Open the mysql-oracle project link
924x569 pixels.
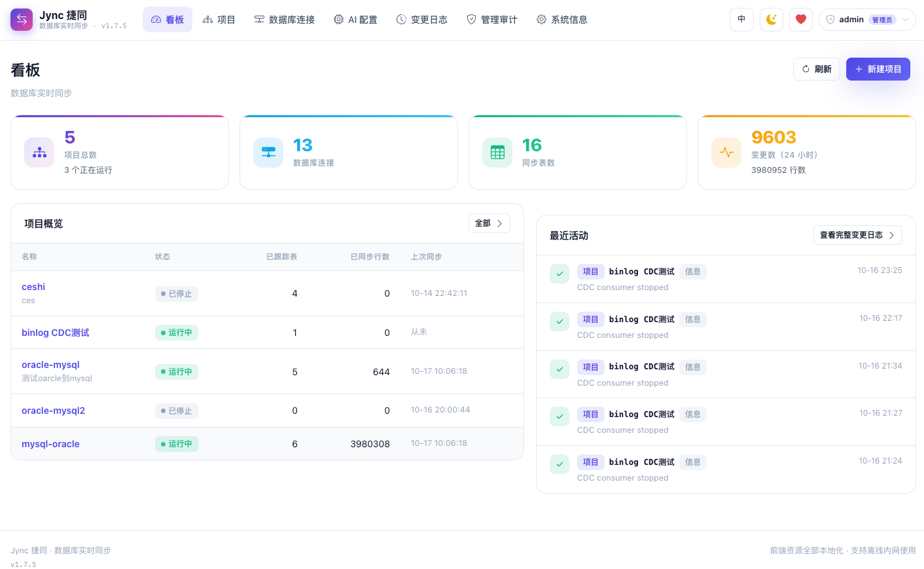(50, 444)
